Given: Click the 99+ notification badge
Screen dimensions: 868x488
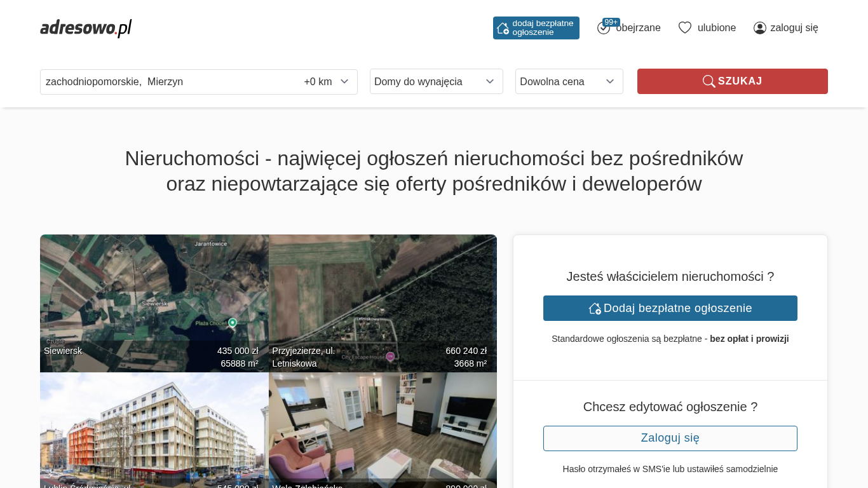Looking at the screenshot, I should (611, 22).
